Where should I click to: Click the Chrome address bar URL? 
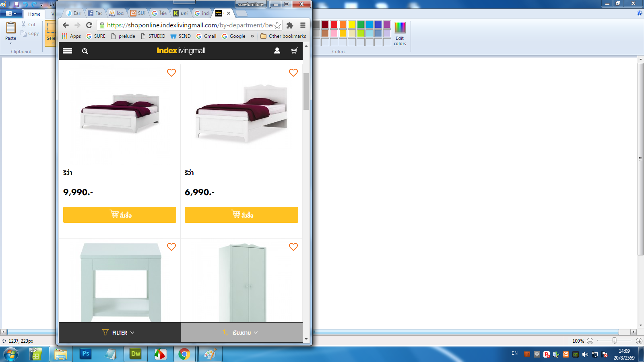[190, 25]
